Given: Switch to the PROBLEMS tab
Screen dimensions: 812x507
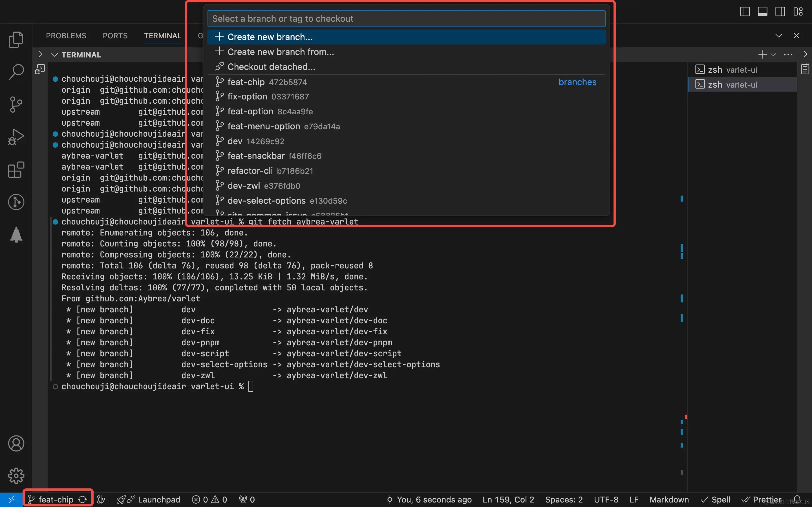Looking at the screenshot, I should (66, 35).
